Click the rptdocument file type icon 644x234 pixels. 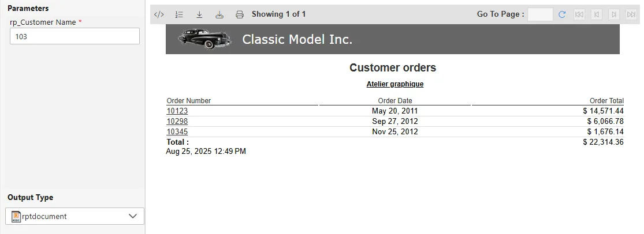pos(16,216)
